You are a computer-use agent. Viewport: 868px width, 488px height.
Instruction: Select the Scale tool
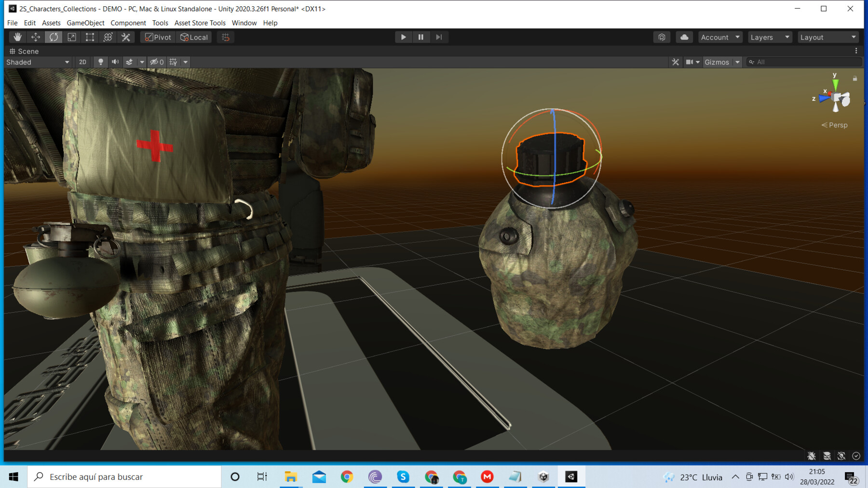pos(72,37)
